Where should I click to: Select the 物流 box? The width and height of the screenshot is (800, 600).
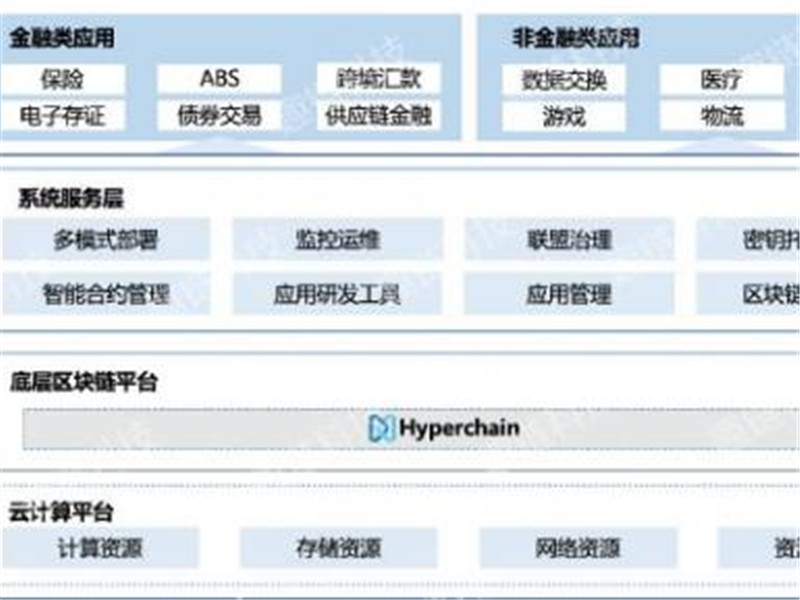[x=722, y=116]
